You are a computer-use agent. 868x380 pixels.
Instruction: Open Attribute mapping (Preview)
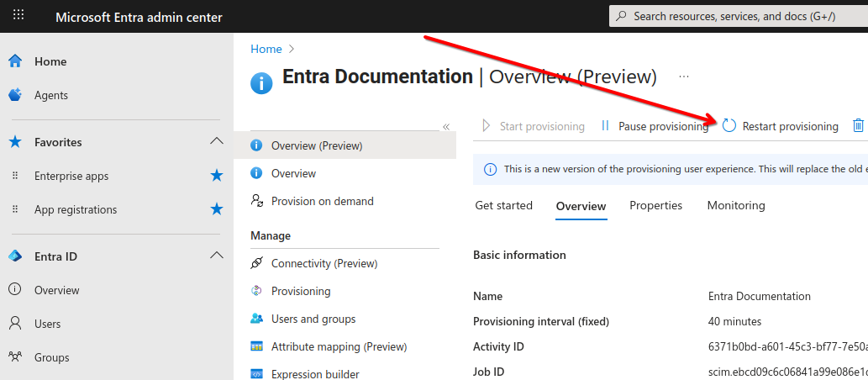point(339,346)
